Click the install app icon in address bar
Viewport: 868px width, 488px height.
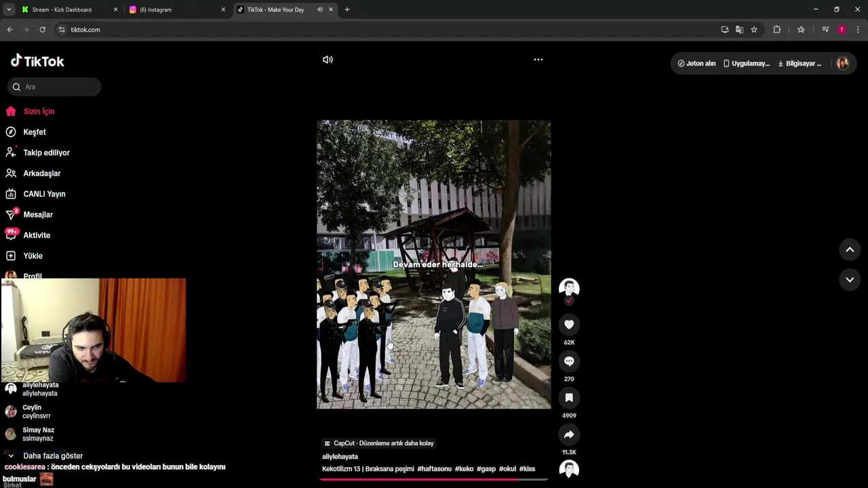[725, 30]
